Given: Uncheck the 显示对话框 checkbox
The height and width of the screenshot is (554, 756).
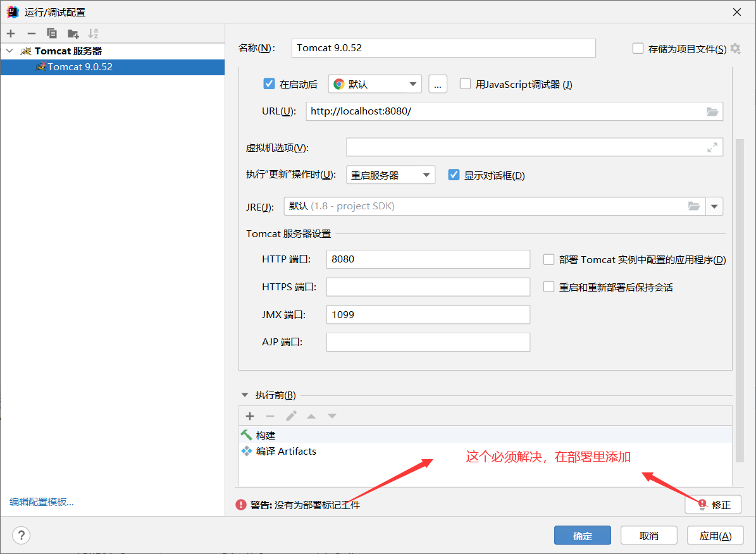Looking at the screenshot, I should (x=454, y=175).
